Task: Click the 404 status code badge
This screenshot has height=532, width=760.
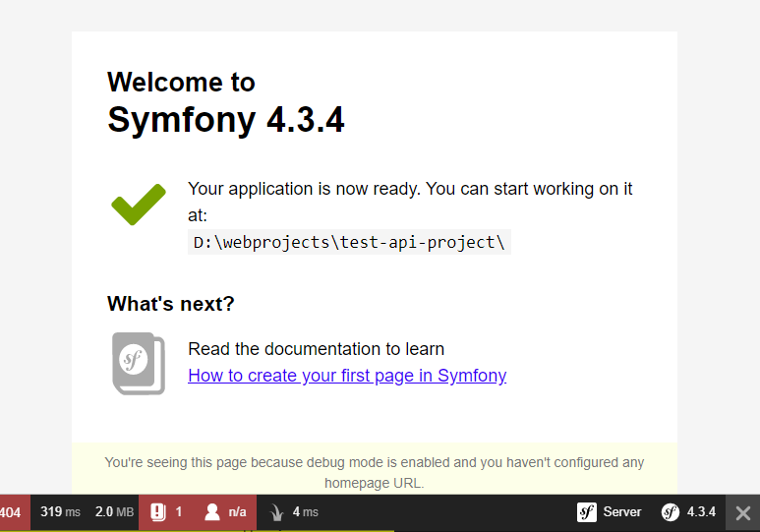Action: 12,512
